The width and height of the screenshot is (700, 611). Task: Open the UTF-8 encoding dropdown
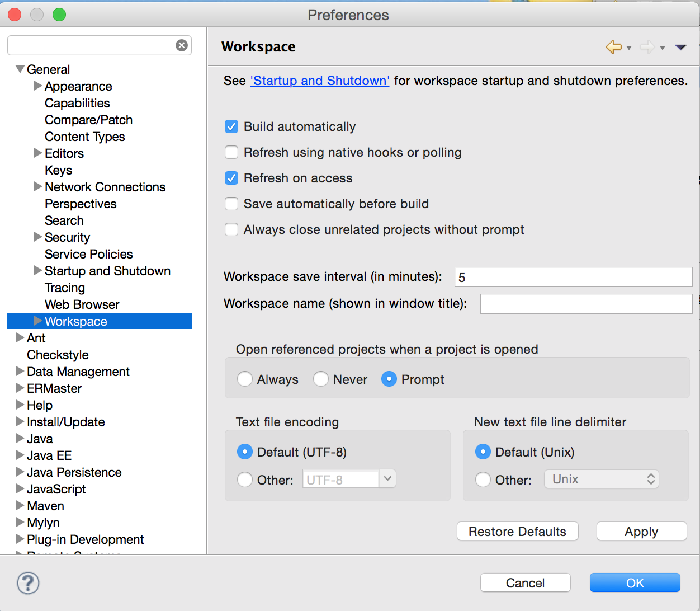tap(387, 478)
